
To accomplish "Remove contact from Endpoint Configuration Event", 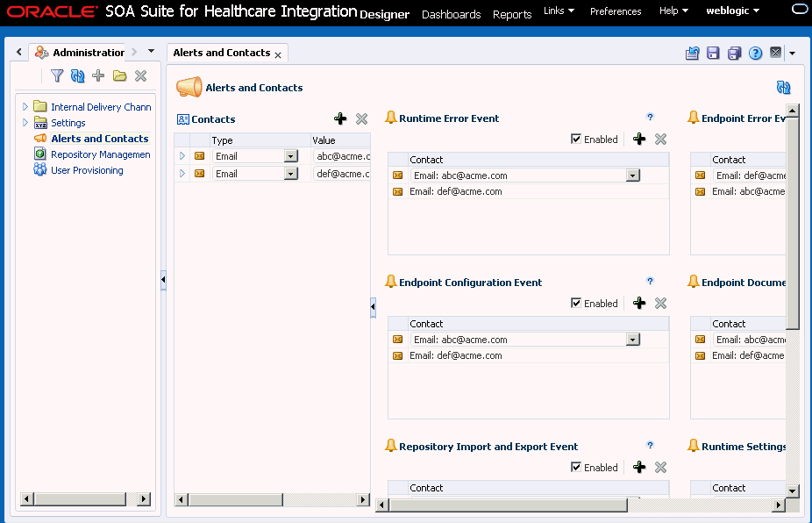I will click(660, 304).
